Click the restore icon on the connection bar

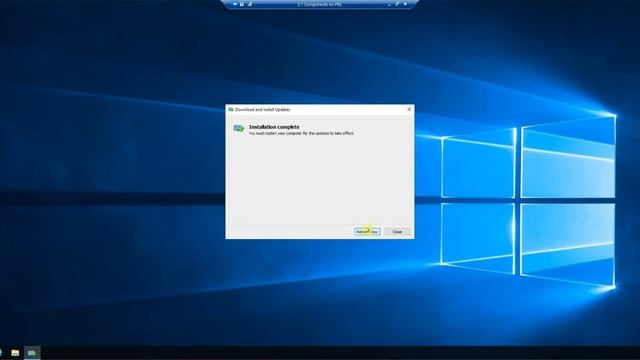[397, 4]
